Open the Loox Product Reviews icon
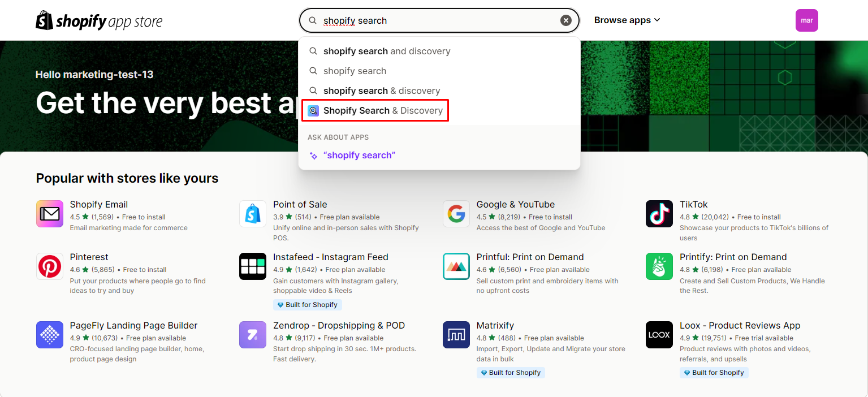 pos(659,335)
